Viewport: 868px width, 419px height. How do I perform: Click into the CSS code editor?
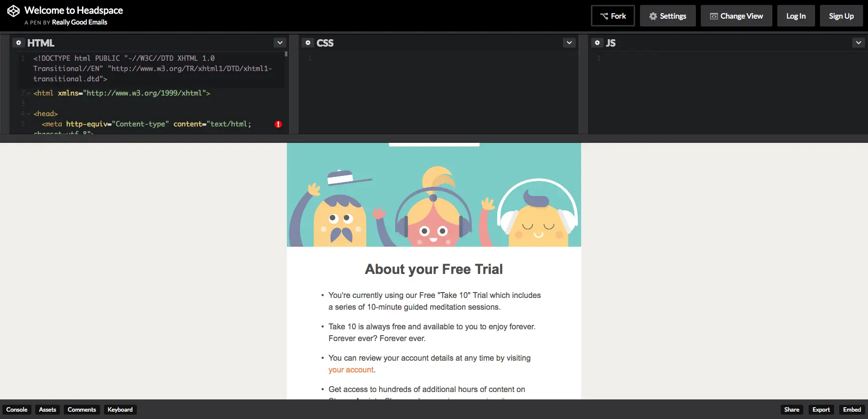(x=439, y=92)
